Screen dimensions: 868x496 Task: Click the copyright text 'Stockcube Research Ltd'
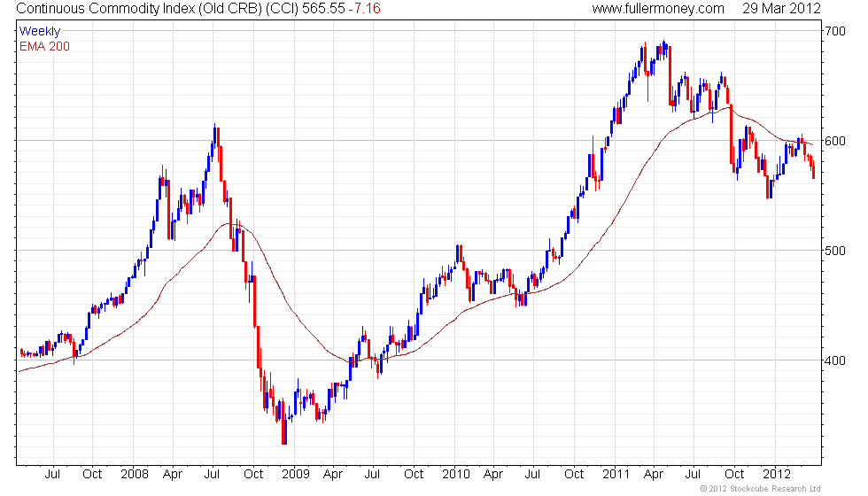point(775,488)
